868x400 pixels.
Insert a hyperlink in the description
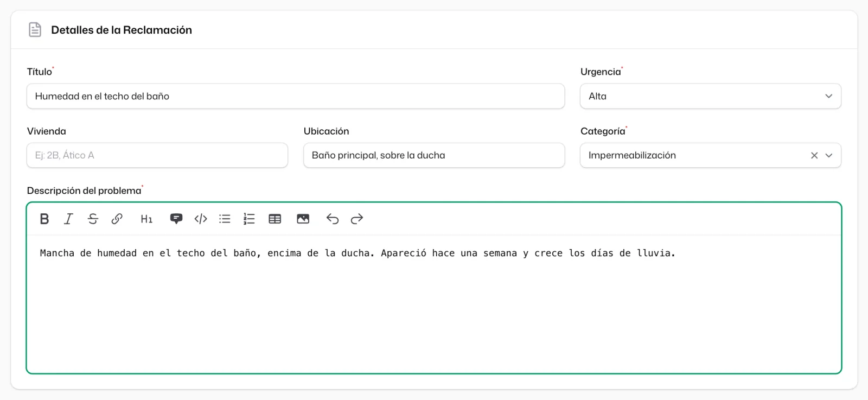click(117, 219)
